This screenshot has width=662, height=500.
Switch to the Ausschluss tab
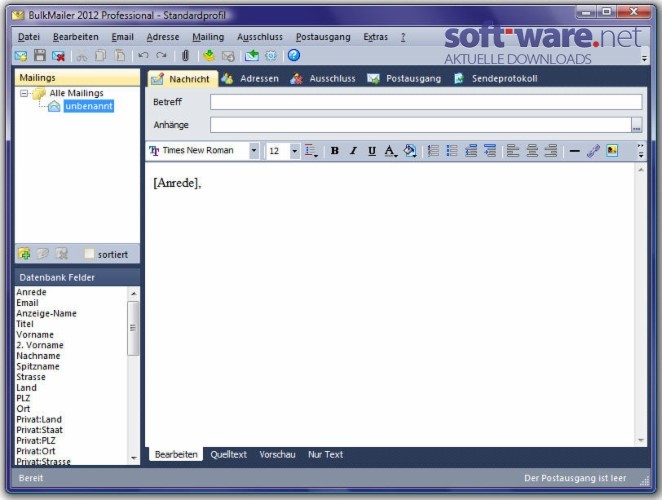[323, 79]
